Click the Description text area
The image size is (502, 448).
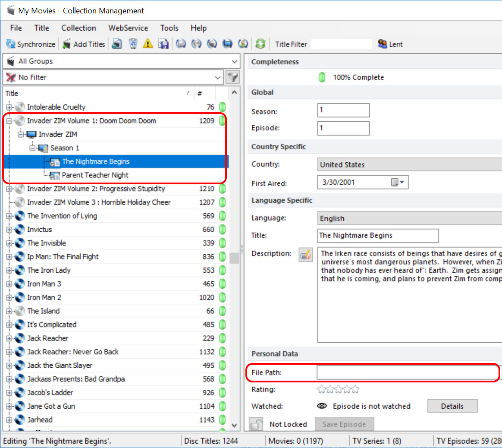click(x=409, y=294)
